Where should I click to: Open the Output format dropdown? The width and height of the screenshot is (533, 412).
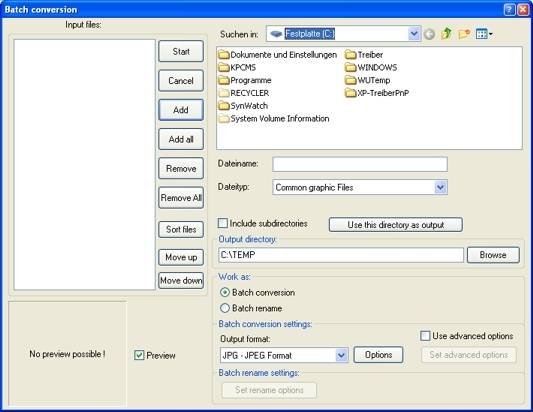point(341,356)
